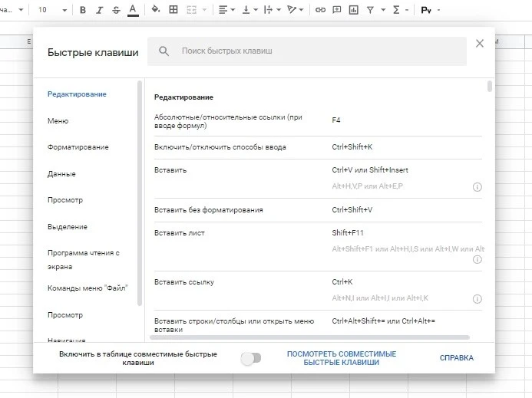Apply italic formatting from toolbar
This screenshot has height=398, width=532.
tap(99, 10)
